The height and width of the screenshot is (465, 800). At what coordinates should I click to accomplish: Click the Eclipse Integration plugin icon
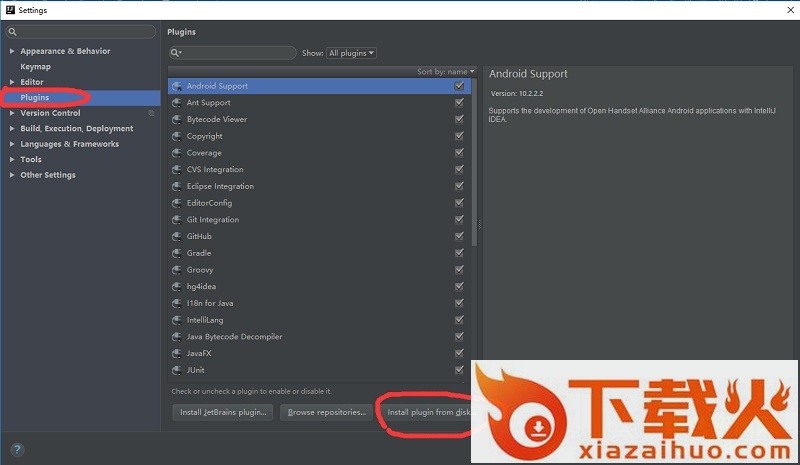tap(177, 186)
